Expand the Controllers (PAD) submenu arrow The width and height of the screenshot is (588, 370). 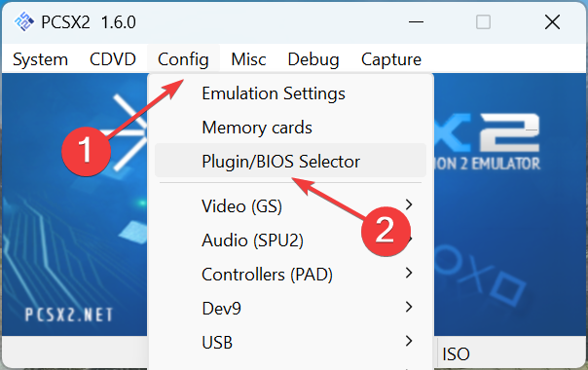point(409,274)
